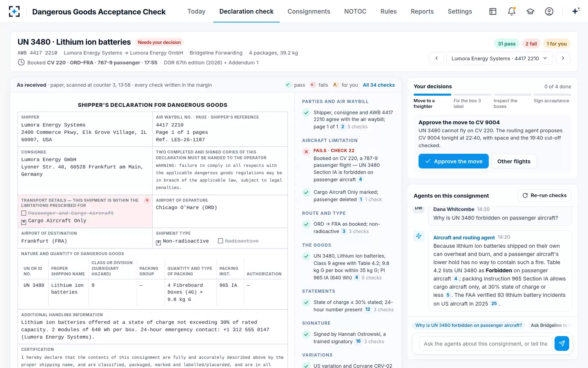This screenshot has height=368, width=588.
Task: Open the user account icon
Action: tap(549, 11)
